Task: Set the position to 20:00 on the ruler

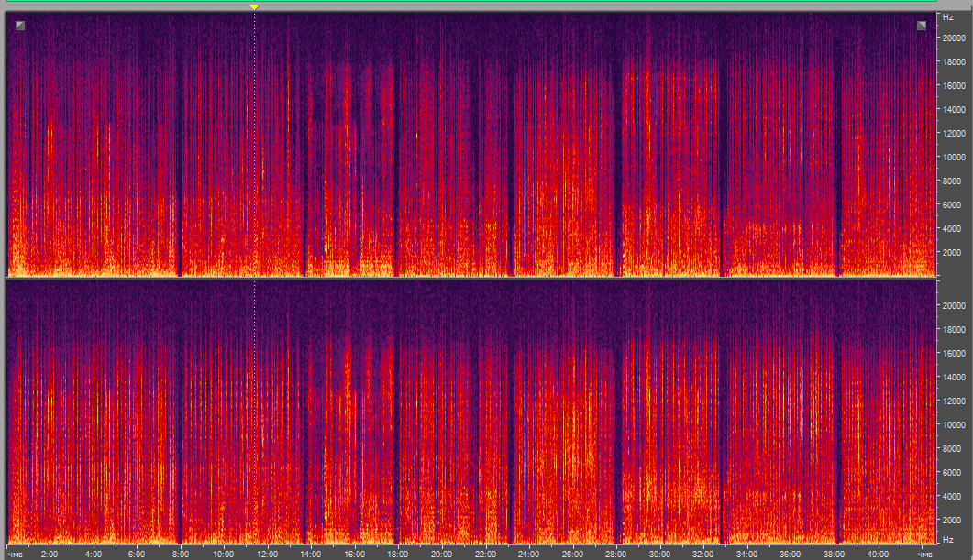Action: tap(441, 554)
